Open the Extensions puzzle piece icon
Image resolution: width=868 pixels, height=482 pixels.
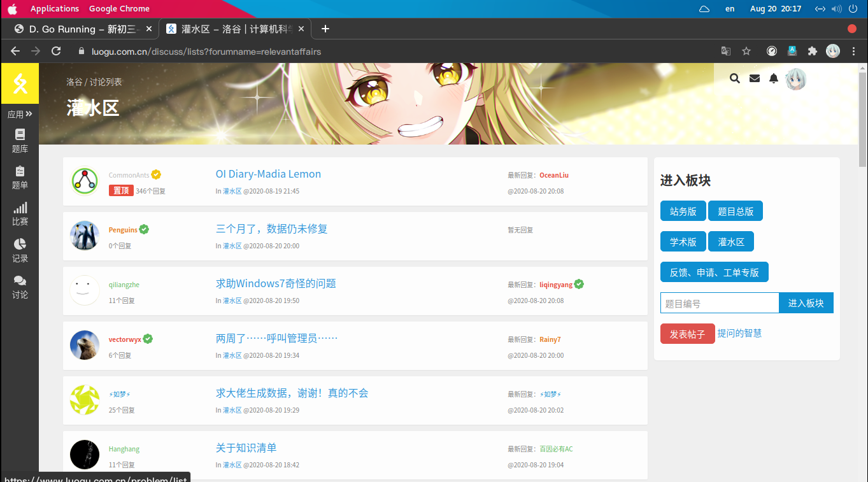813,51
